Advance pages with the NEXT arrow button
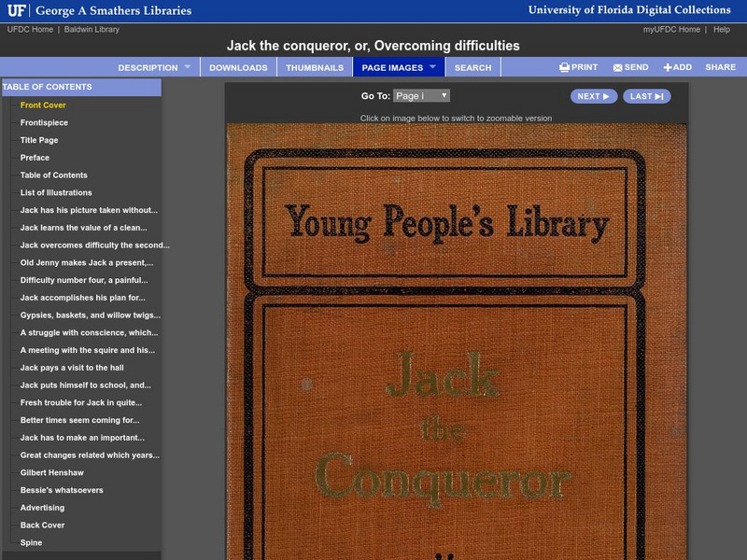The width and height of the screenshot is (747, 560). coord(591,96)
